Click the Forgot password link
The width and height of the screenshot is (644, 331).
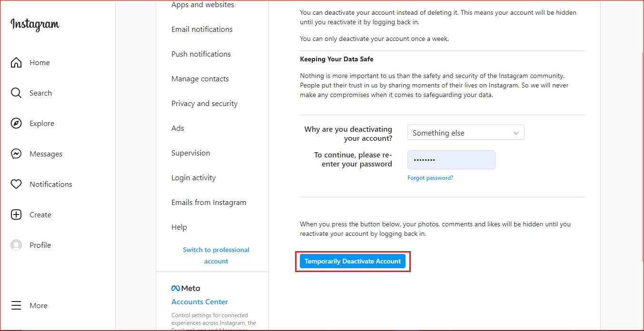pyautogui.click(x=430, y=178)
